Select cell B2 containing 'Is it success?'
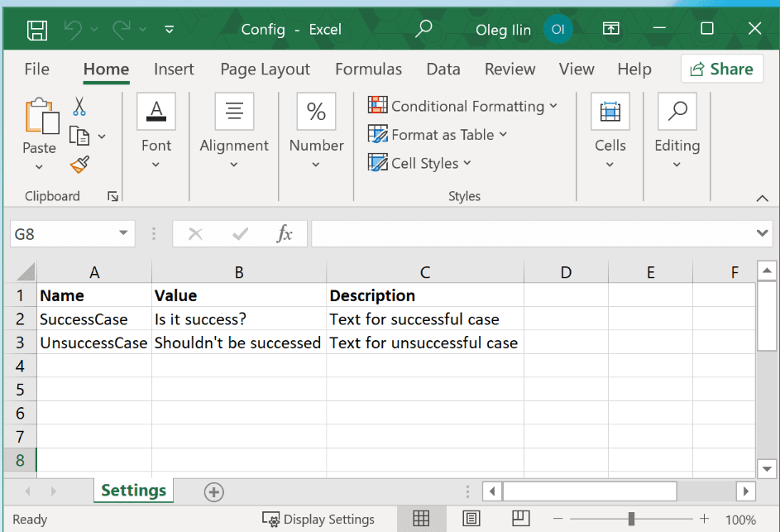 (238, 319)
